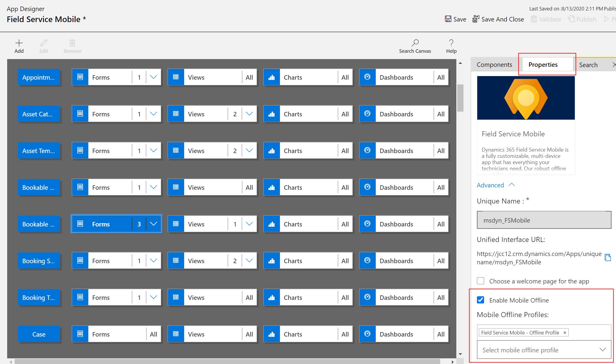Click the canvas horizontal scrollbar
This screenshot has height=364, width=616.
tap(227, 362)
